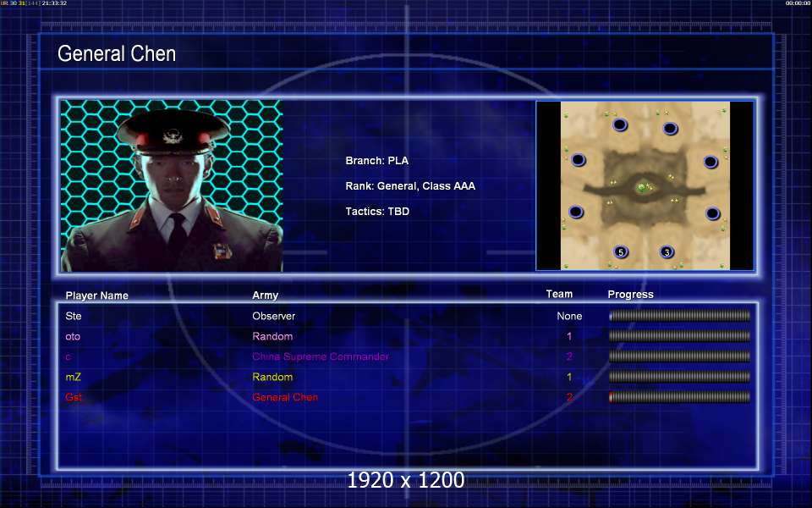
Task: Click 'Rank: General, Class AAA' text
Action: (410, 186)
